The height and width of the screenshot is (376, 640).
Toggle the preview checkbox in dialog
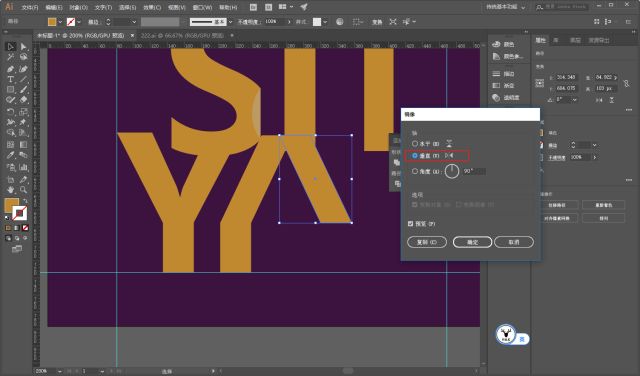(411, 224)
